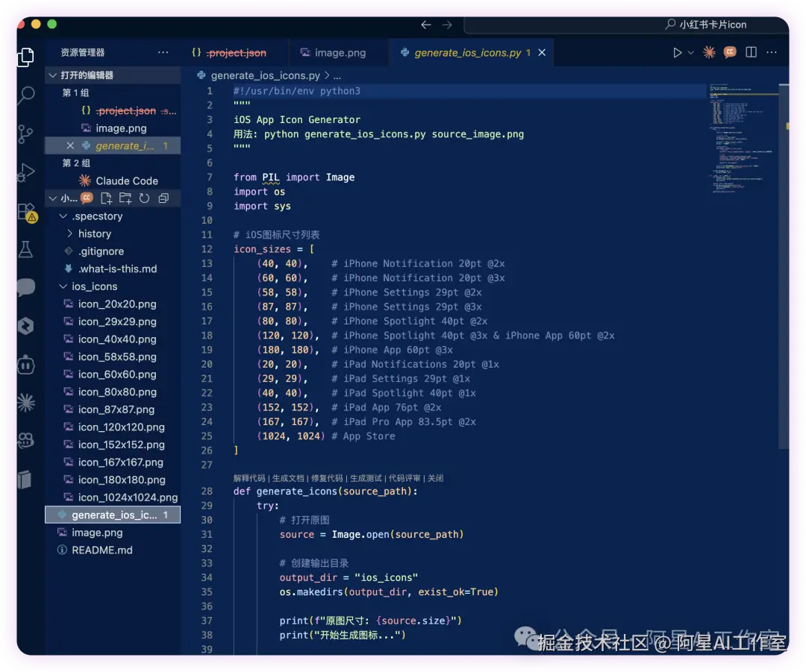The height and width of the screenshot is (672, 806).
Task: Click the New File icon in explorer header
Action: (x=107, y=198)
